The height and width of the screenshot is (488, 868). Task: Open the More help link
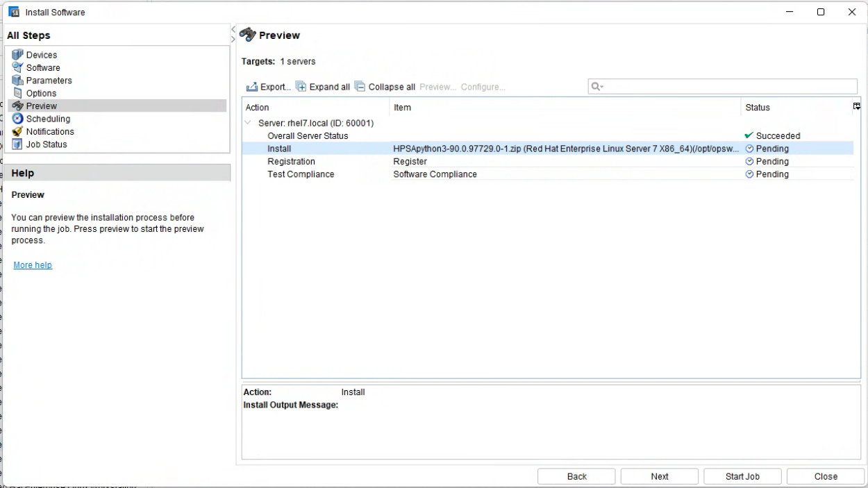point(33,265)
